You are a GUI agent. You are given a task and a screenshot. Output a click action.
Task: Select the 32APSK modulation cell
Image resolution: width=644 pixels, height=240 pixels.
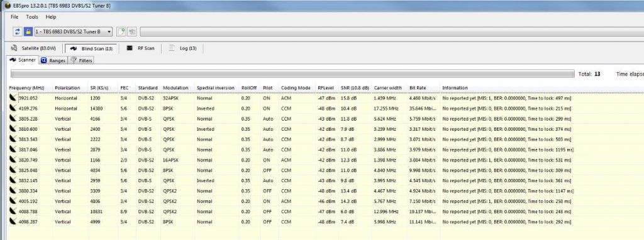tap(171, 98)
